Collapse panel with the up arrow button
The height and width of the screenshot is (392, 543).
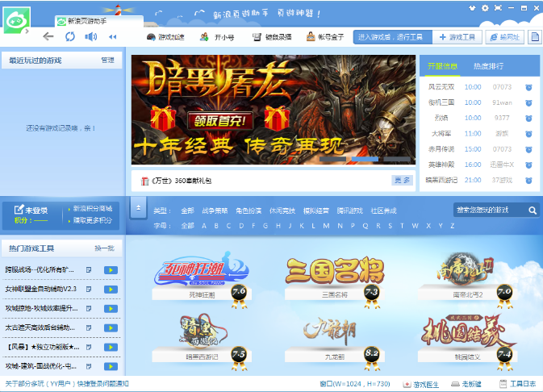pyautogui.click(x=138, y=208)
